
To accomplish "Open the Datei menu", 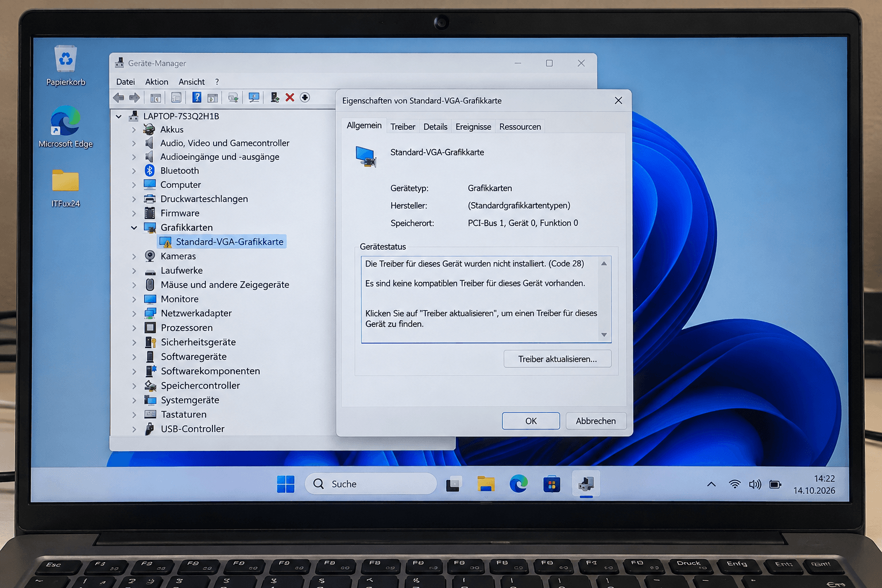I will pyautogui.click(x=125, y=82).
